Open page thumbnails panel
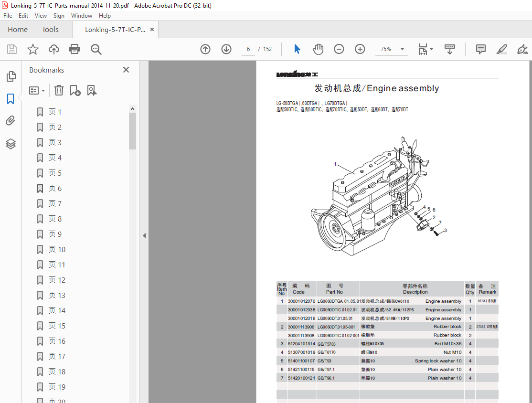The height and width of the screenshot is (403, 532). (x=11, y=76)
